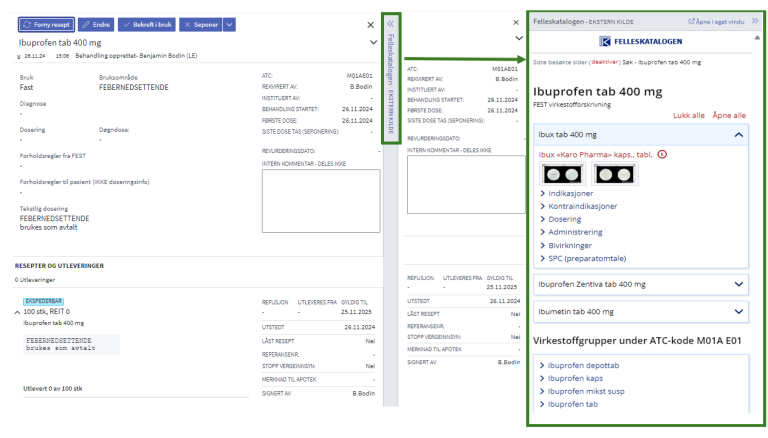The height and width of the screenshot is (438, 768).
Task: Expand Ibuprofen Zentiva tab 400 mg accordion
Action: click(641, 285)
